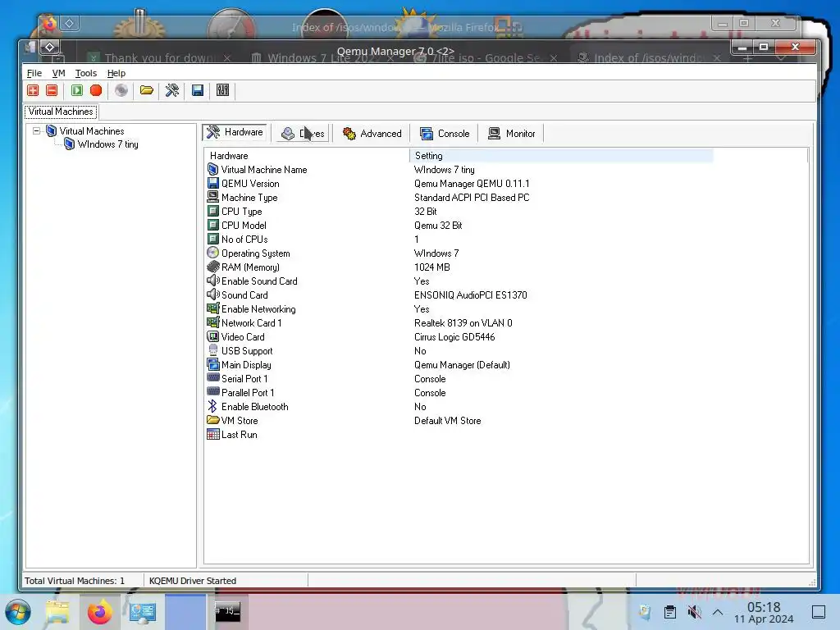Open the File menu
Screen dimensions: 840x630
pyautogui.click(x=34, y=73)
